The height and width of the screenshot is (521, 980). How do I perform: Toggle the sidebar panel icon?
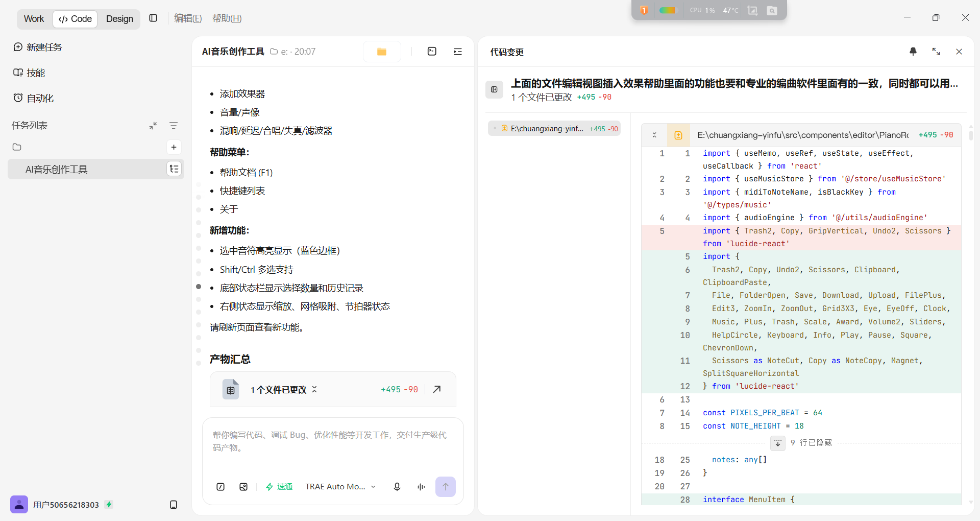[153, 18]
